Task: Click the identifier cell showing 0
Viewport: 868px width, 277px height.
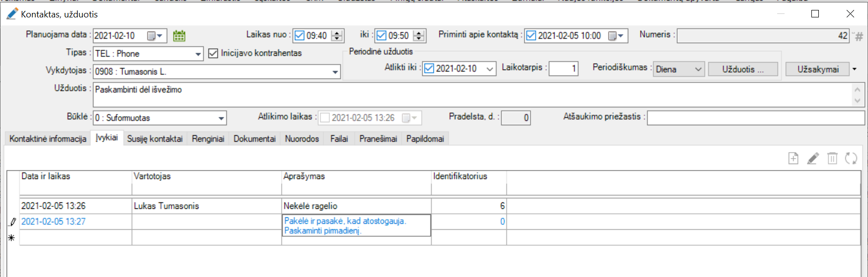Action: pyautogui.click(x=469, y=222)
